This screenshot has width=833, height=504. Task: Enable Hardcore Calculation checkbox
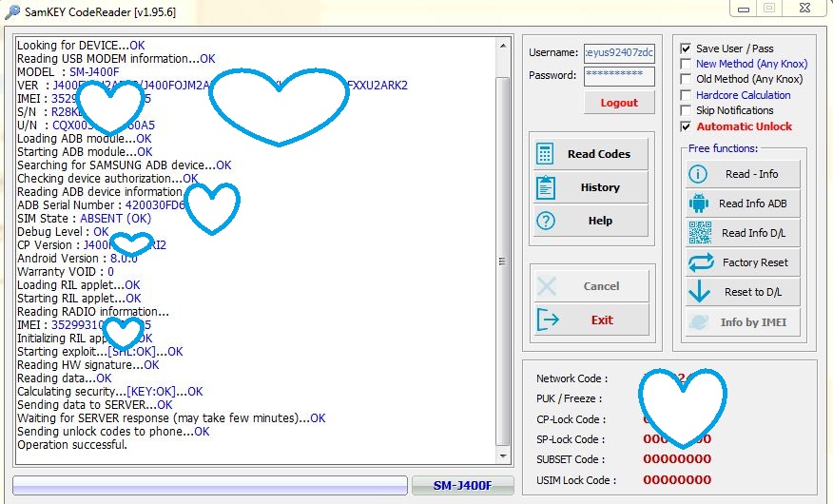(686, 95)
